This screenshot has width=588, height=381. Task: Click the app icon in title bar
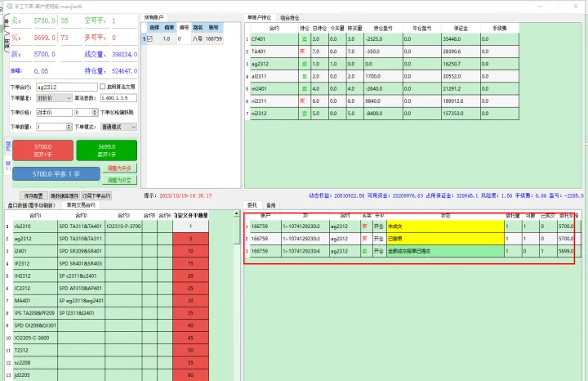6,5
